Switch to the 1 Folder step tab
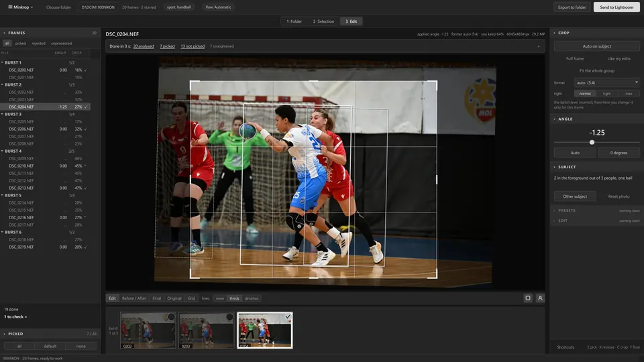The image size is (644, 362). pyautogui.click(x=294, y=21)
